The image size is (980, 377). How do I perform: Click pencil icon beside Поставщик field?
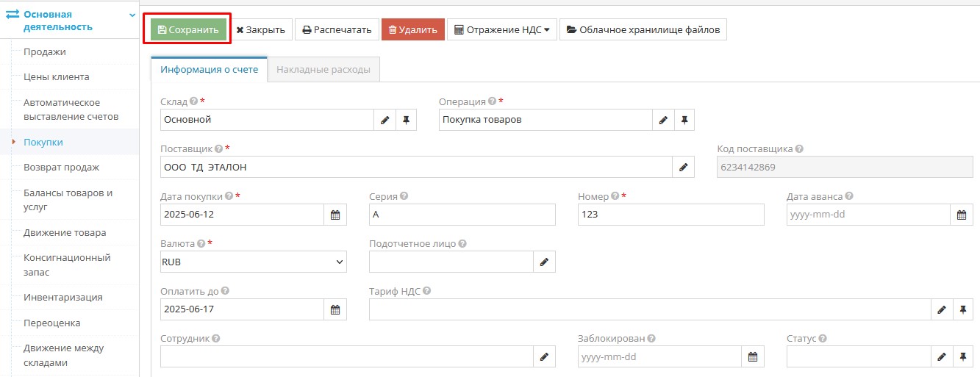(684, 168)
